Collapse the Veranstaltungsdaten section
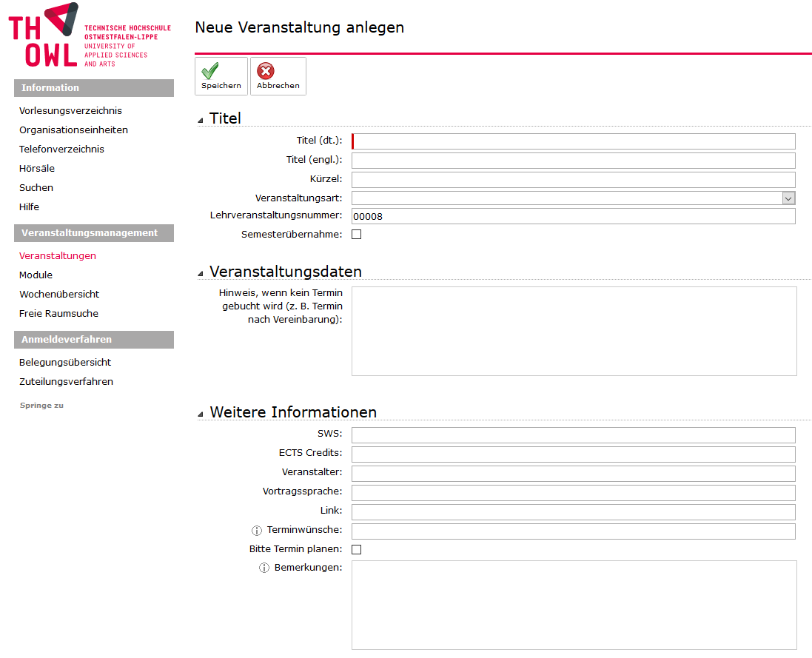Viewport: 812px width, 658px height. [x=201, y=274]
